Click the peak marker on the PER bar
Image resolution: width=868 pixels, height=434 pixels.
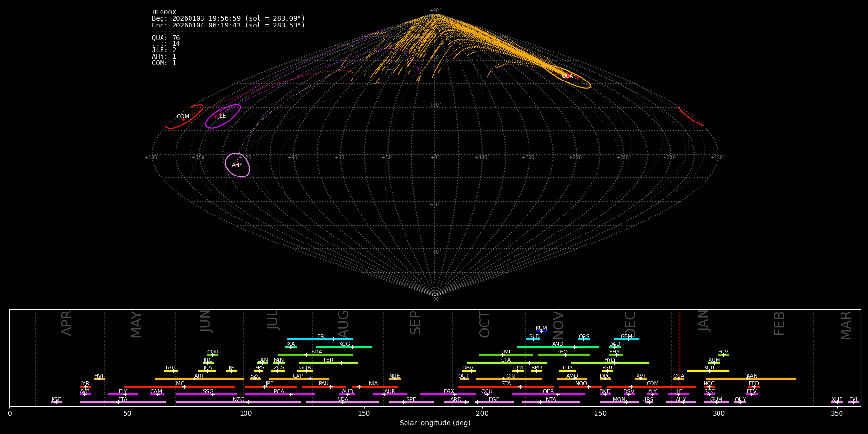(x=341, y=363)
